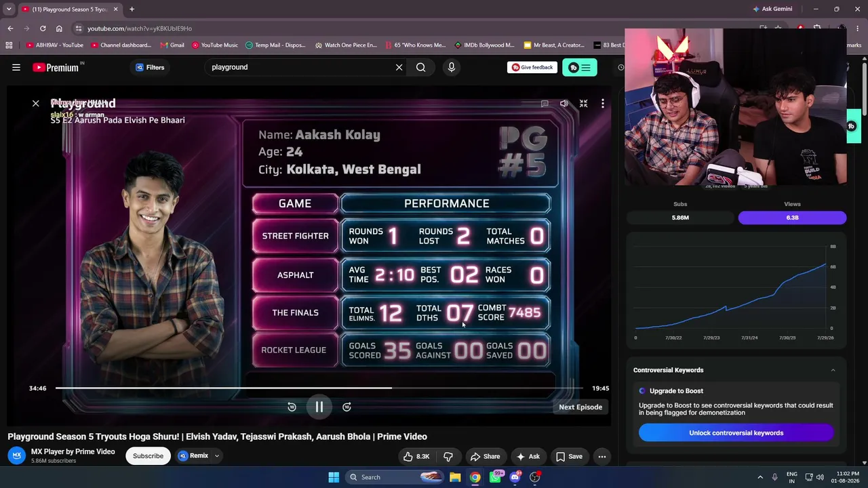Screen dimensions: 868x488
Task: Select the Subs stat pill
Action: tap(680, 218)
